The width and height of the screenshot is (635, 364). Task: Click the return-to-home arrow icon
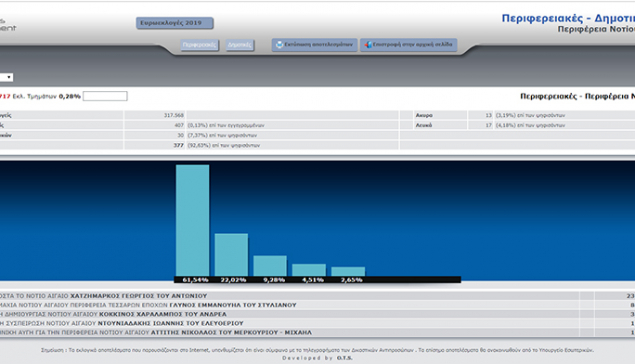pyautogui.click(x=368, y=45)
